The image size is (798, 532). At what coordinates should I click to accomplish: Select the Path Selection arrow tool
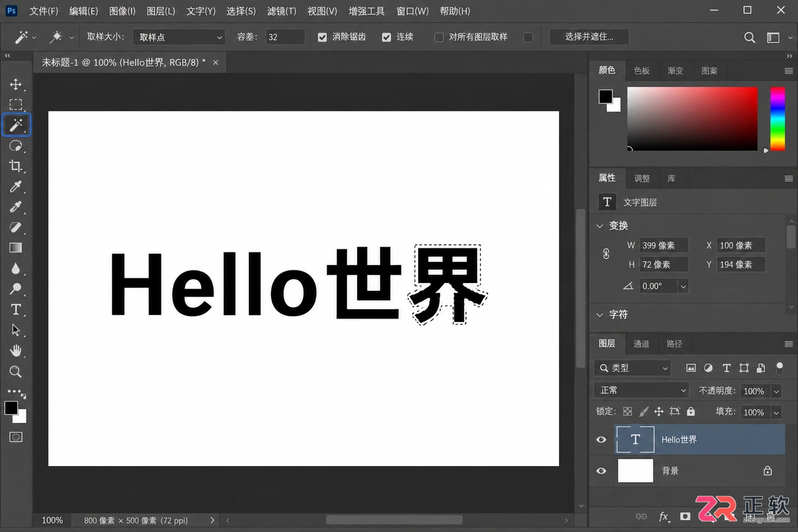click(16, 330)
